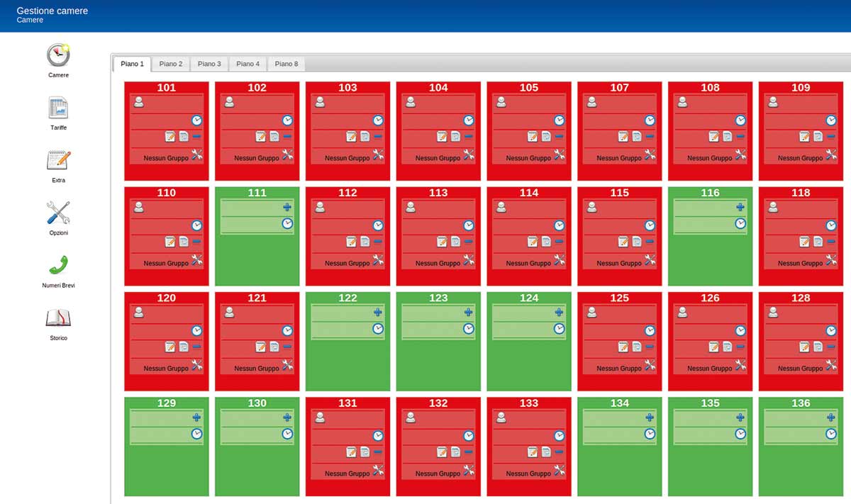Viewport: 851px width, 504px height.
Task: Open Numeri Brevi phone icon
Action: pyautogui.click(x=58, y=265)
